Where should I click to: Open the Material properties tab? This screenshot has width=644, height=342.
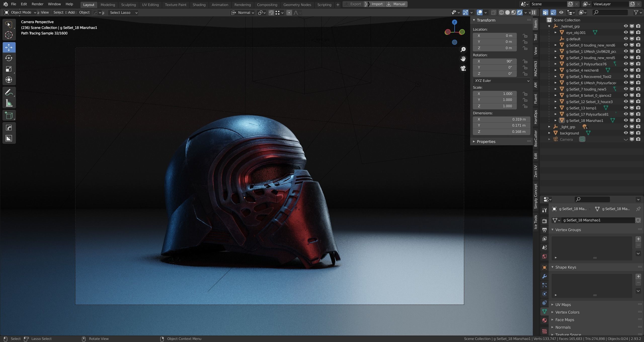point(544,320)
